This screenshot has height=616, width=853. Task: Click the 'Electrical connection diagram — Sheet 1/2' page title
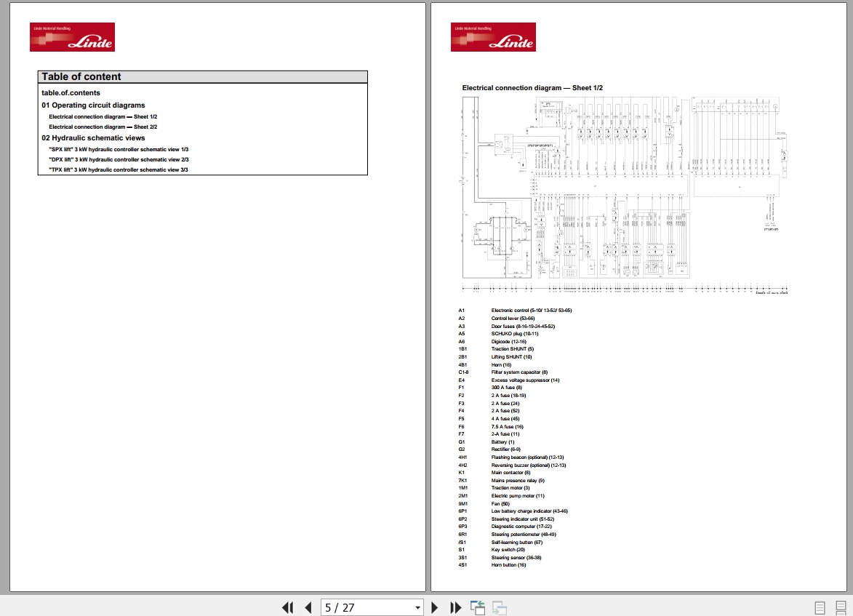[532, 87]
